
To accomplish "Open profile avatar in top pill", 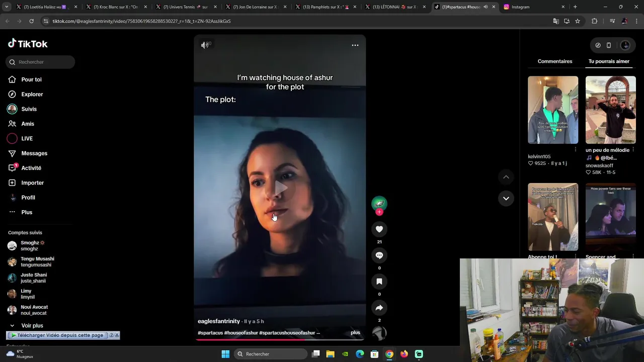I will tap(625, 45).
